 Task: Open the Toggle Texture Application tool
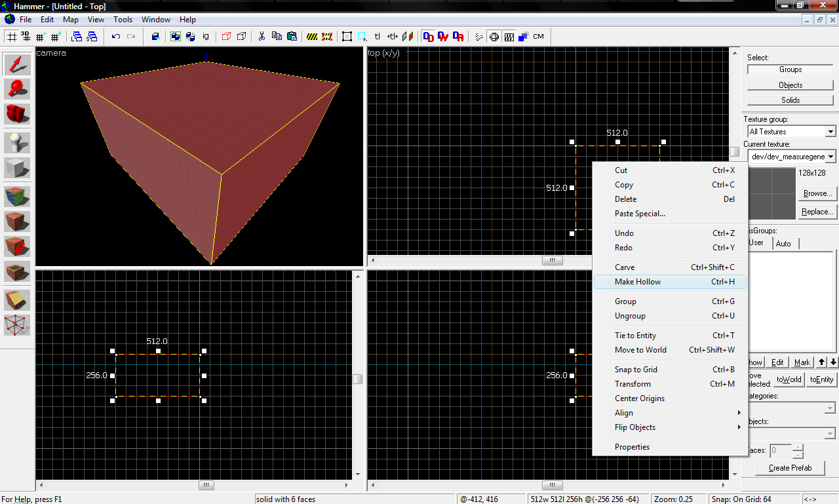coord(18,197)
